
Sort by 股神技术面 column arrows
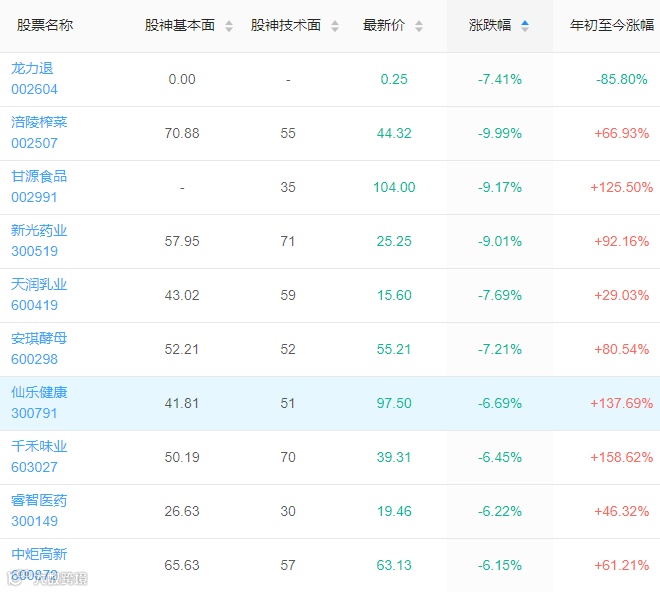point(335,26)
